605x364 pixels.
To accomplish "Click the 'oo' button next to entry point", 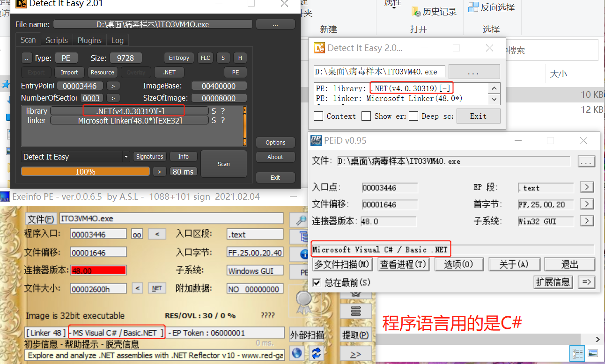I will (x=137, y=234).
